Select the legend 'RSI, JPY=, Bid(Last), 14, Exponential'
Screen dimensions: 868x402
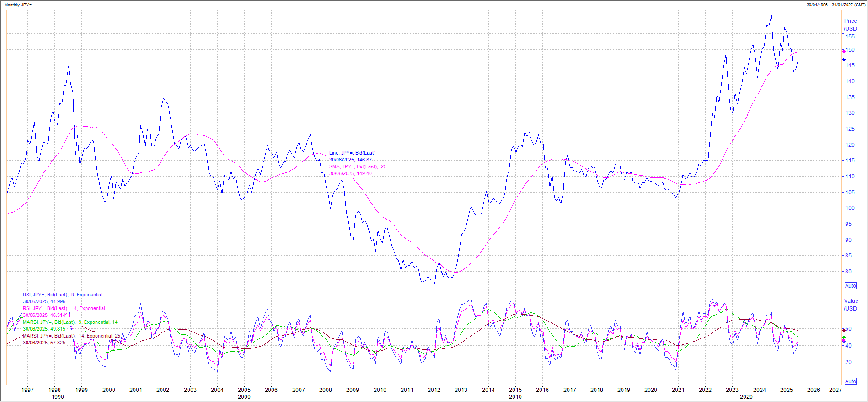click(x=64, y=309)
